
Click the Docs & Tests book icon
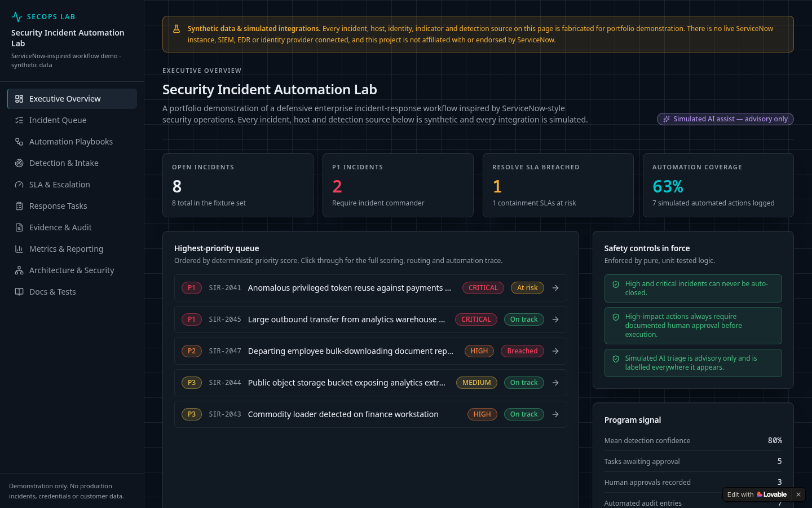[x=19, y=292]
